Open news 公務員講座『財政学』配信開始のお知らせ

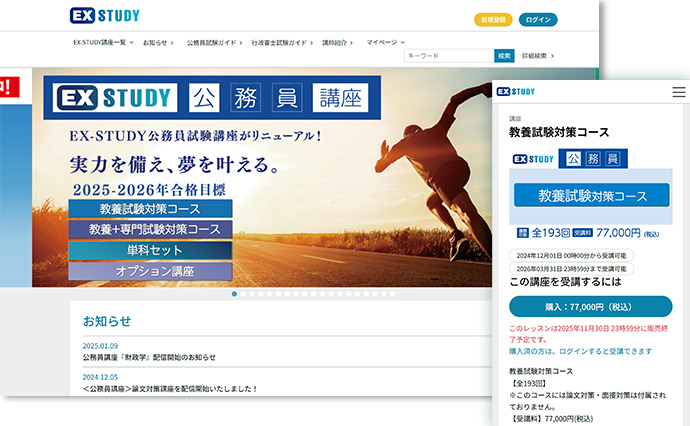[149, 357]
